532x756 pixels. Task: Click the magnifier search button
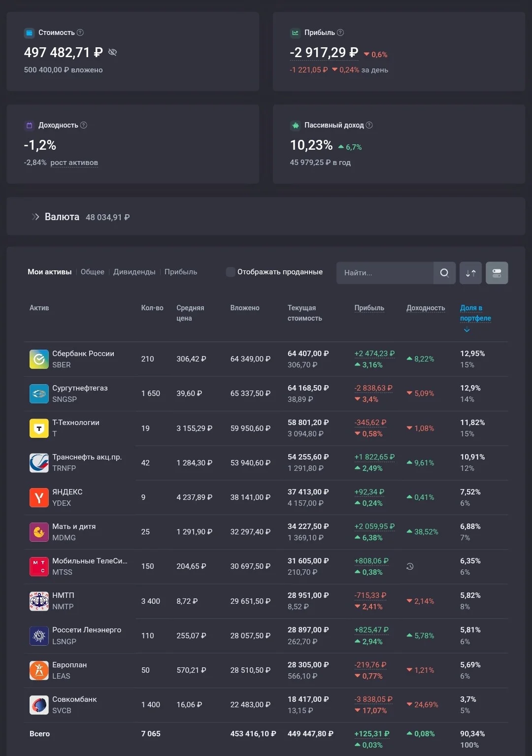click(x=444, y=273)
